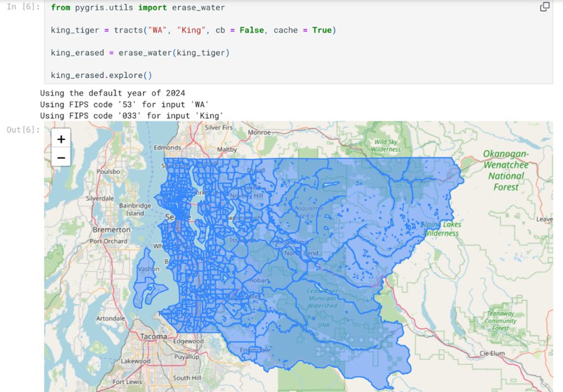563x392 pixels.
Task: Click the Novelty Hill map label
Action: click(247, 196)
